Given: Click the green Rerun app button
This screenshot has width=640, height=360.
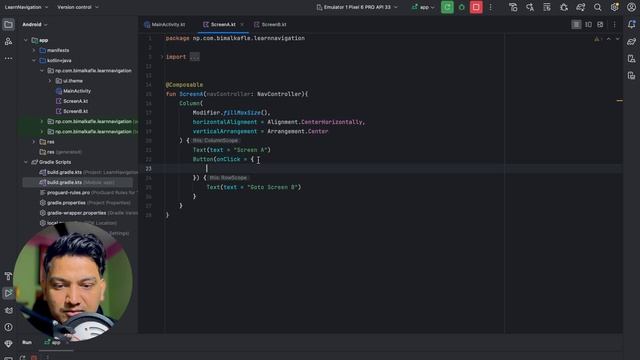Looking at the screenshot, I should click(447, 7).
